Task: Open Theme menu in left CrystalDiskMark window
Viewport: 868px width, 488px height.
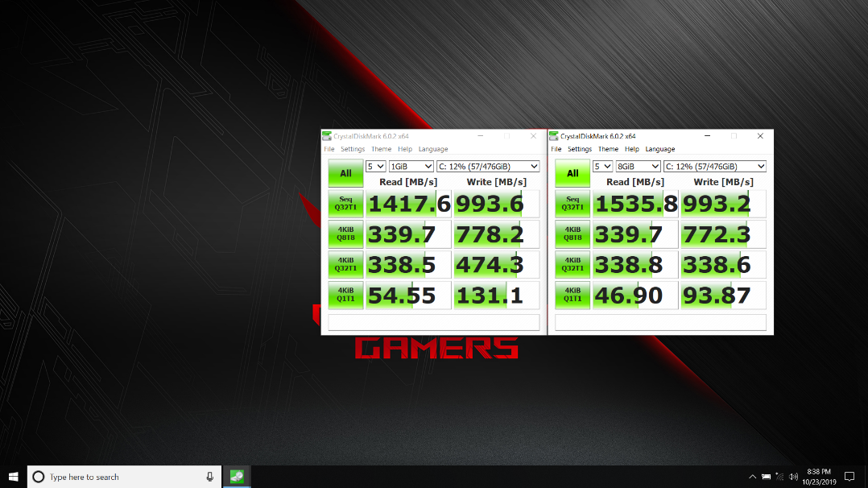Action: click(381, 149)
